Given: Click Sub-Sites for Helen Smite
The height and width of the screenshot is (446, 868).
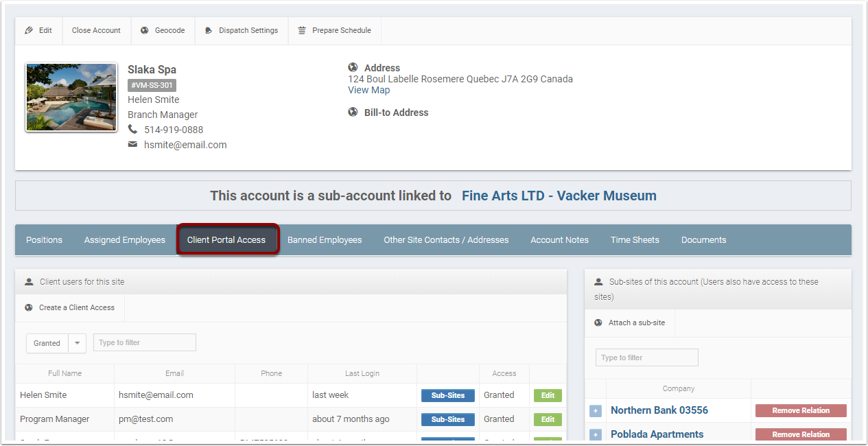Looking at the screenshot, I should [x=447, y=395].
